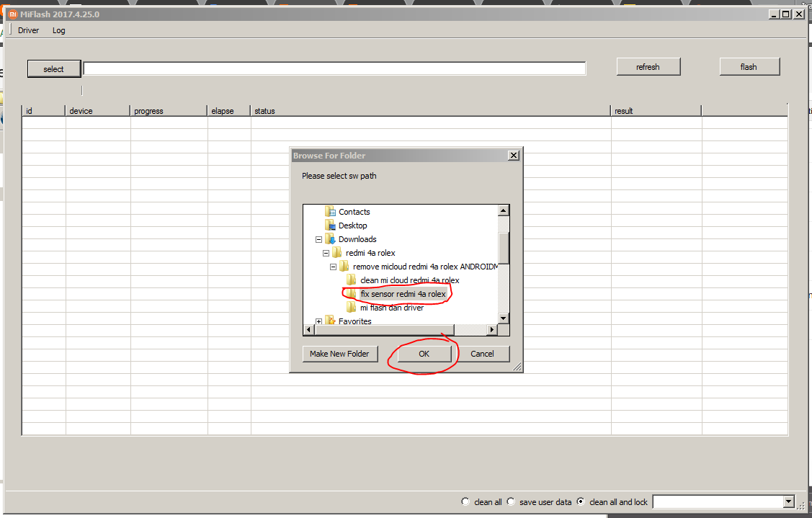The width and height of the screenshot is (812, 518).
Task: Select the Contacts folder
Action: [x=354, y=212]
